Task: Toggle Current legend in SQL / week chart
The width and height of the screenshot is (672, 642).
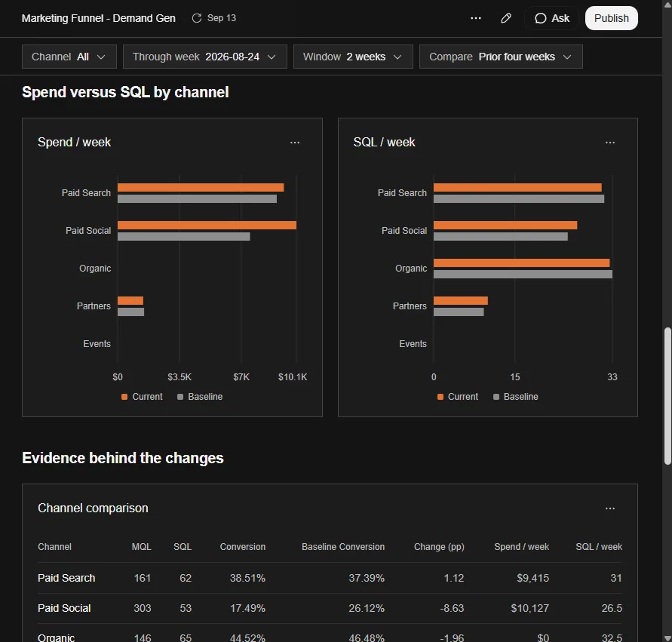Action: point(458,397)
